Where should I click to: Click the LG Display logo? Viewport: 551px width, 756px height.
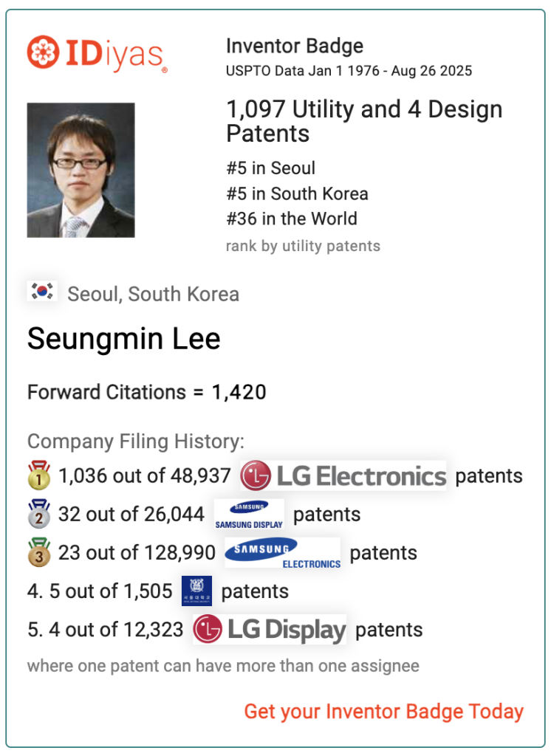(x=270, y=630)
